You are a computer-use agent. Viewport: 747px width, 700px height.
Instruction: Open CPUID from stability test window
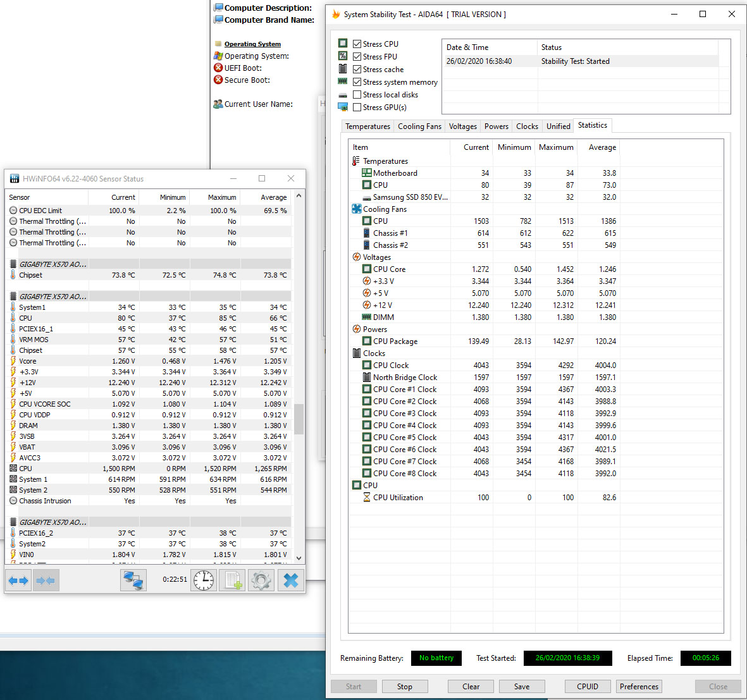pos(588,686)
